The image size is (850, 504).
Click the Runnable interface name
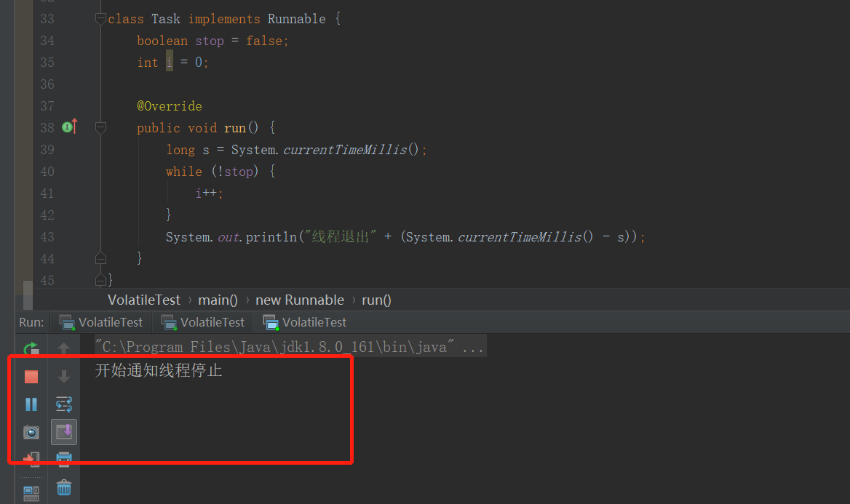point(296,19)
